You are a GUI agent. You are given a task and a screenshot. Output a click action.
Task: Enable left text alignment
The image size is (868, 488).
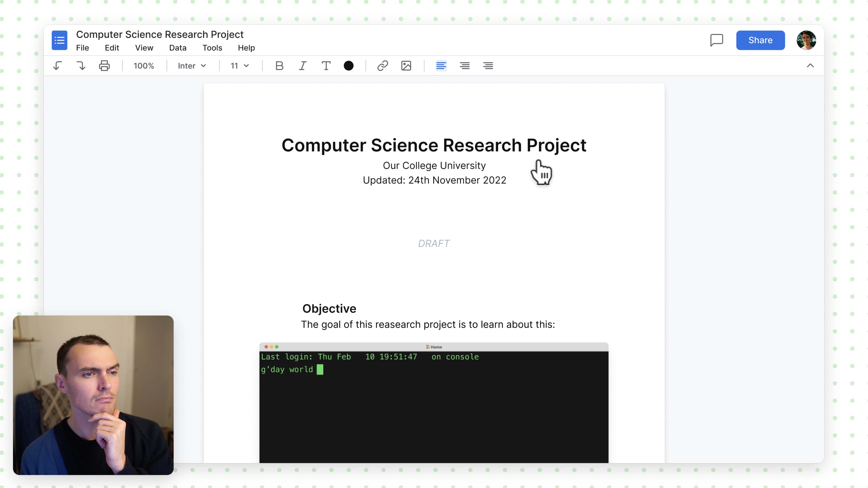tap(441, 66)
